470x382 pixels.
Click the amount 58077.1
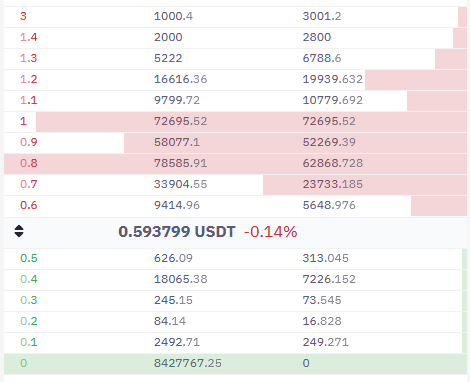(x=177, y=142)
